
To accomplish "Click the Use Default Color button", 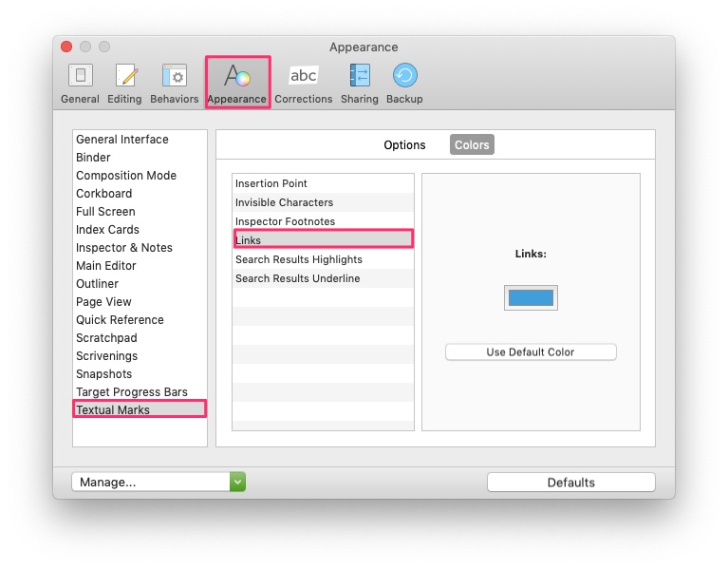I will click(531, 352).
